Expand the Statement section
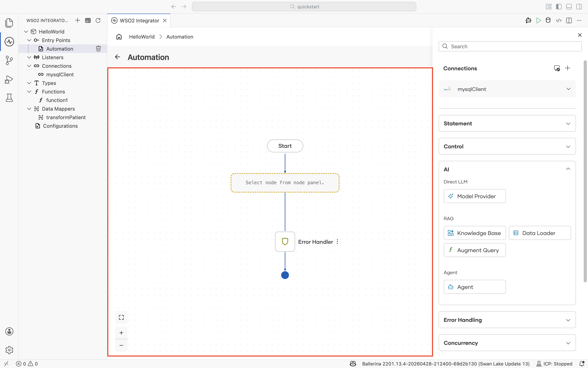 [507, 123]
